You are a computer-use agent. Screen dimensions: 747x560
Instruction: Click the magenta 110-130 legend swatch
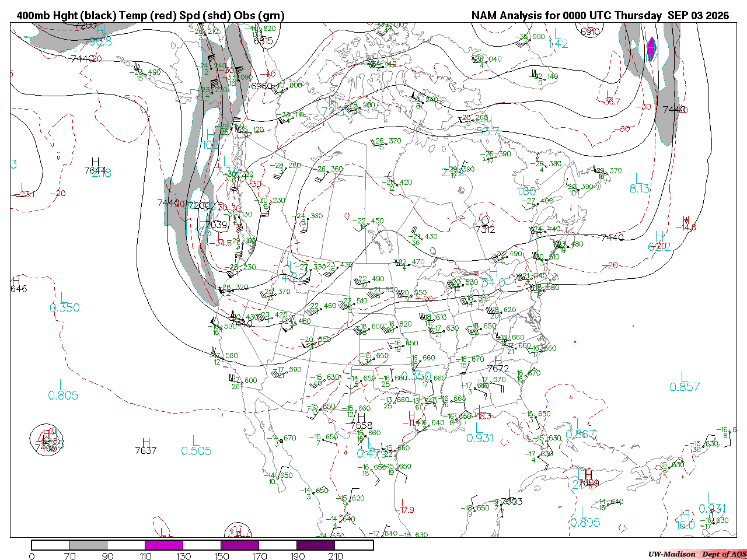click(x=164, y=545)
